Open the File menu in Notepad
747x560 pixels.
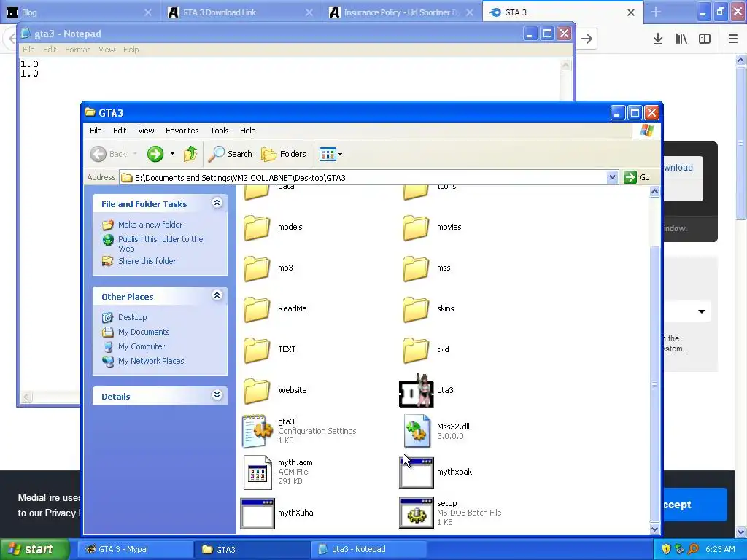coord(28,50)
